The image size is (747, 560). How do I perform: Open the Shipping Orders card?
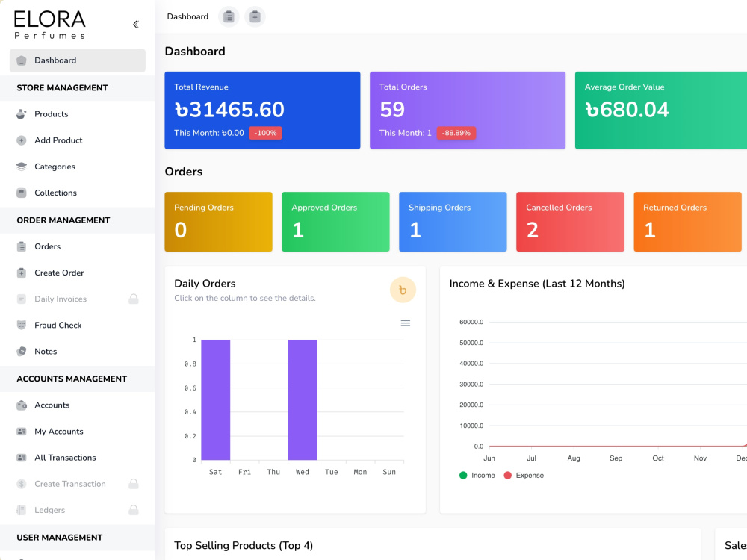[x=453, y=222]
